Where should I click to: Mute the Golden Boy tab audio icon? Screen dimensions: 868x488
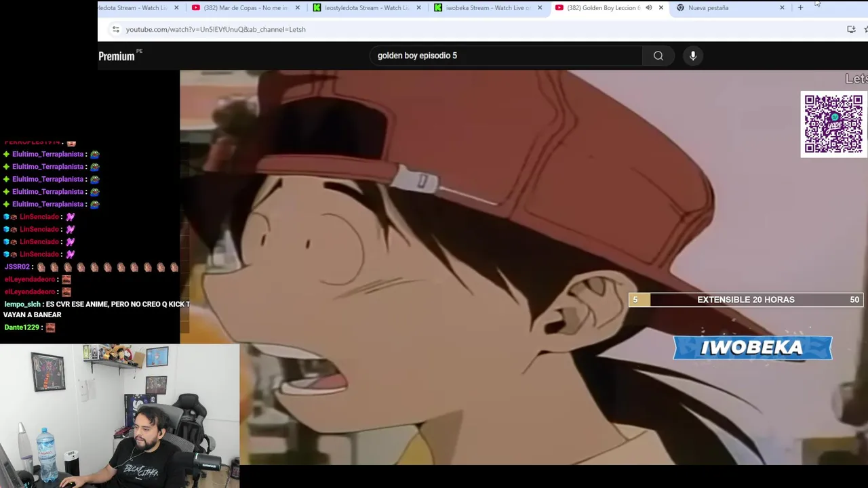pyautogui.click(x=648, y=7)
